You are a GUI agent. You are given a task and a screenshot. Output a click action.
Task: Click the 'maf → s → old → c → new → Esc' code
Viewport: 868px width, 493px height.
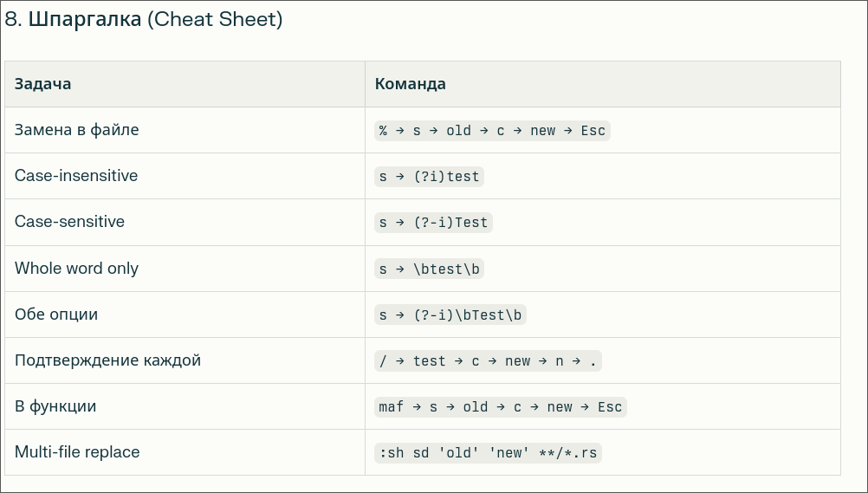(x=500, y=407)
